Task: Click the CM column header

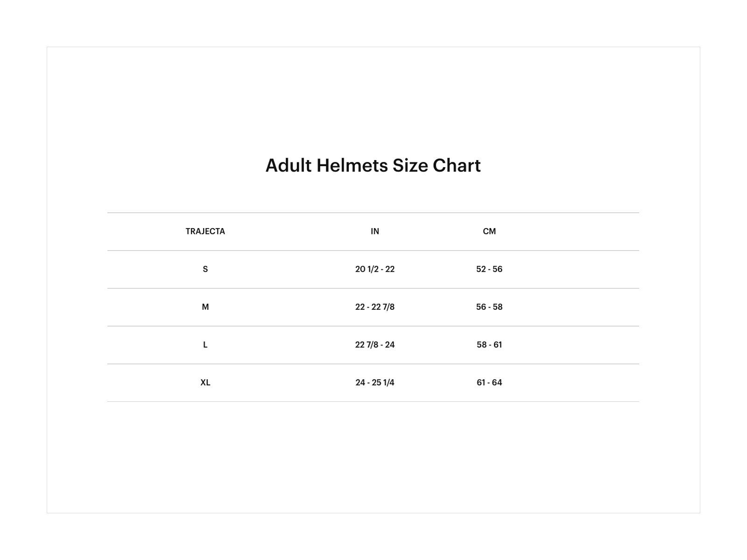Action: [x=489, y=231]
